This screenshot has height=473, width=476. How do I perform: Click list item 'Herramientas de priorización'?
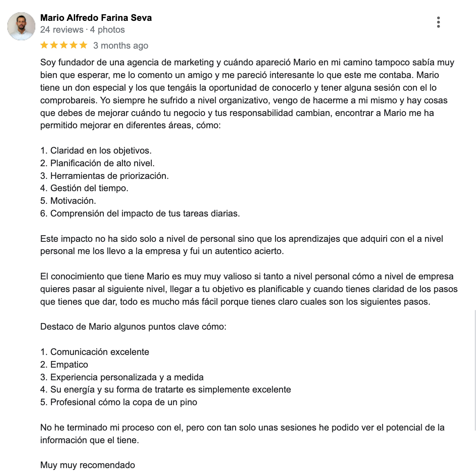pos(105,176)
